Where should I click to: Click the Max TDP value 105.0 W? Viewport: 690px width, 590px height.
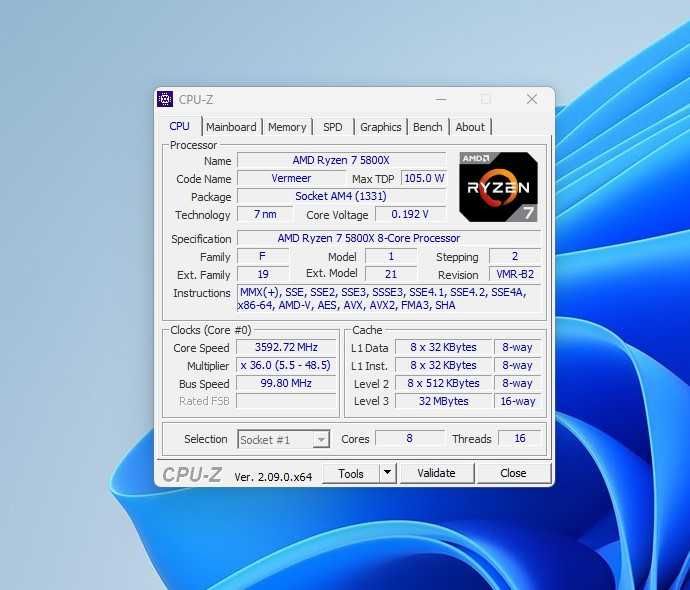(x=424, y=178)
